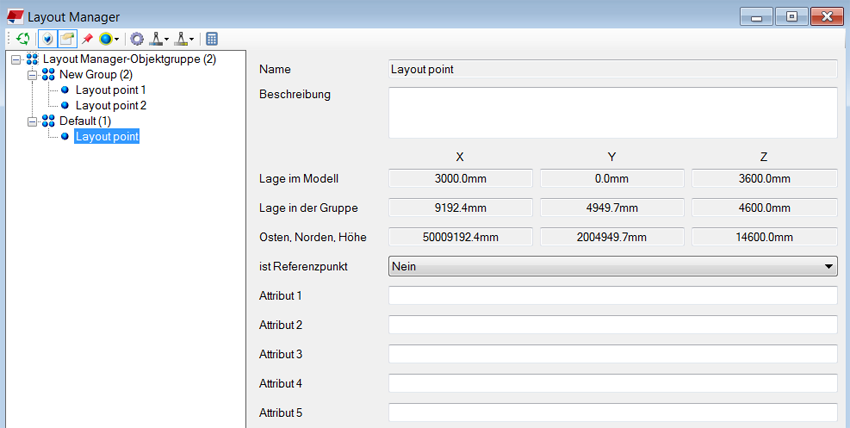This screenshot has height=428, width=850.
Task: Open the dropdown arrow beside blue sphere
Action: point(117,40)
